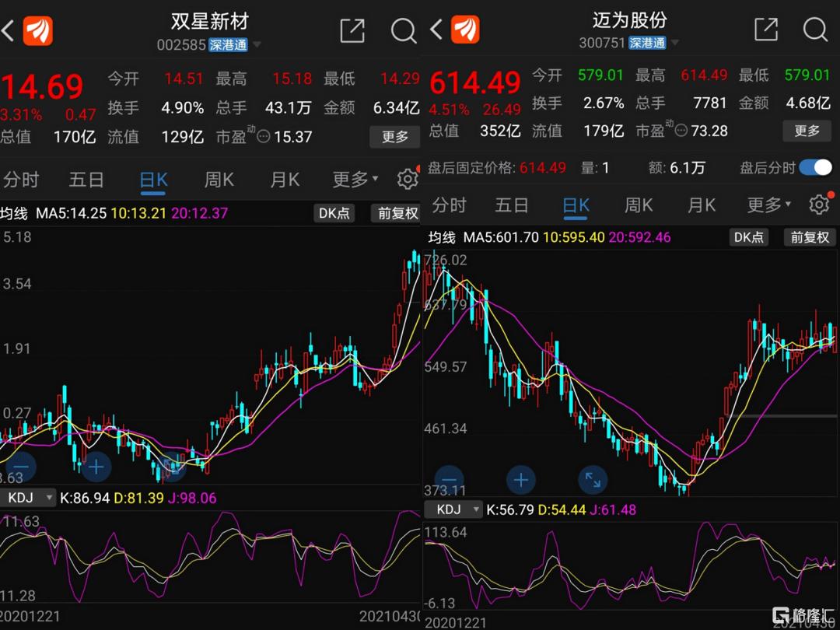Zoom out 迈为股份 chart with minus button
The height and width of the screenshot is (630, 840).
click(450, 480)
